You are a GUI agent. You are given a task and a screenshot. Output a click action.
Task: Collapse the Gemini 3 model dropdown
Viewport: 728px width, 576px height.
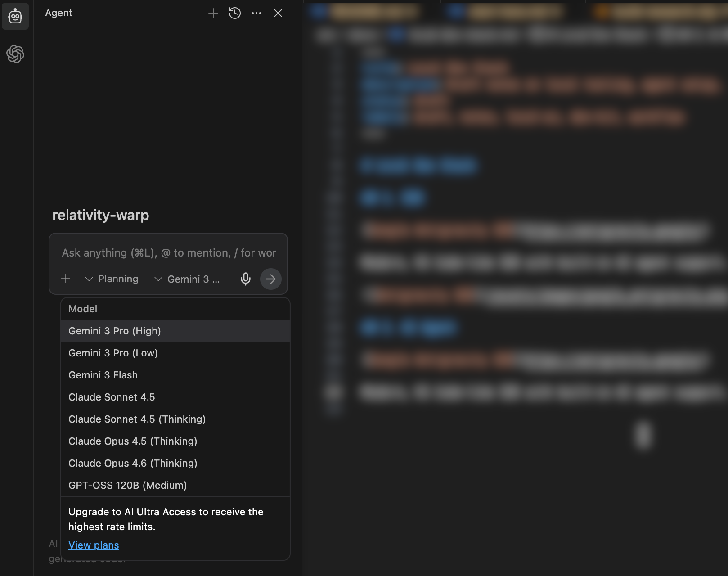pyautogui.click(x=187, y=279)
